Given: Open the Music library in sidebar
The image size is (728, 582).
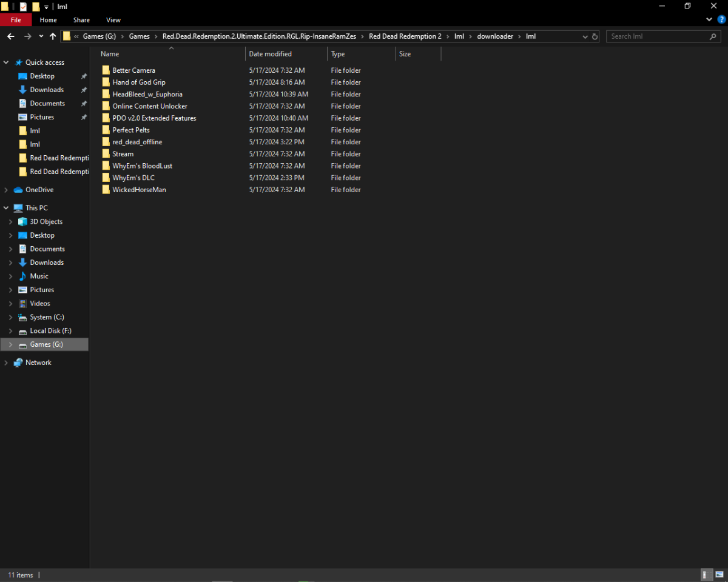Looking at the screenshot, I should click(x=39, y=276).
